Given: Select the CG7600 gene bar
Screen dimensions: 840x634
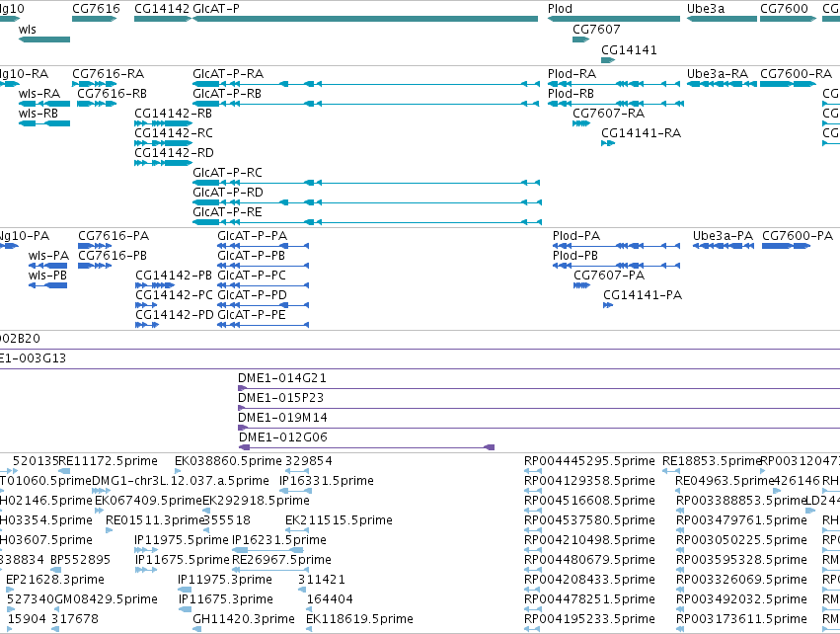Looking at the screenshot, I should tap(788, 19).
